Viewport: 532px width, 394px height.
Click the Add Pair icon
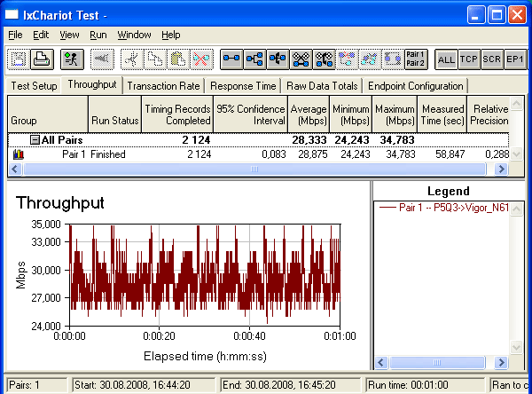click(x=231, y=59)
